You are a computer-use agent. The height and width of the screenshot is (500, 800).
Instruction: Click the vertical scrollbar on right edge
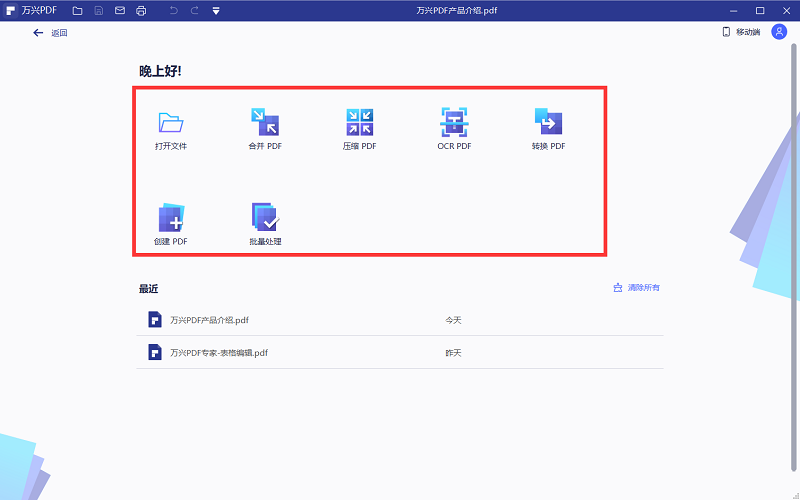[794, 258]
